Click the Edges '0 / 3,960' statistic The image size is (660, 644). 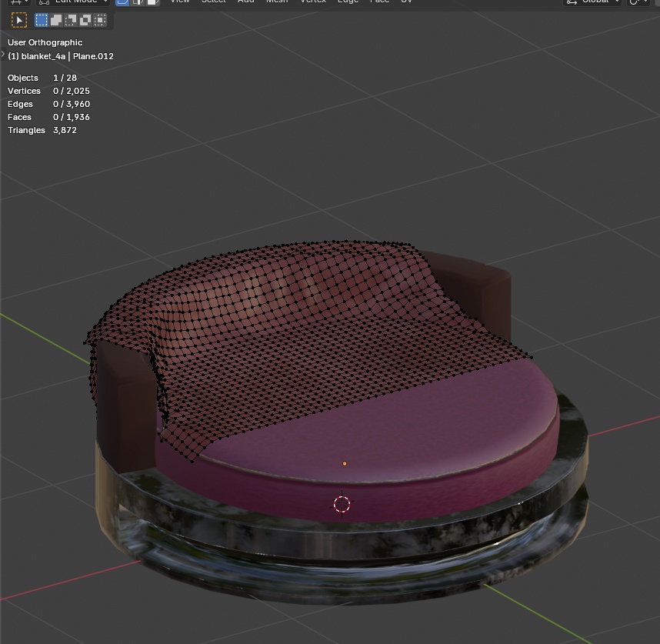(x=71, y=104)
